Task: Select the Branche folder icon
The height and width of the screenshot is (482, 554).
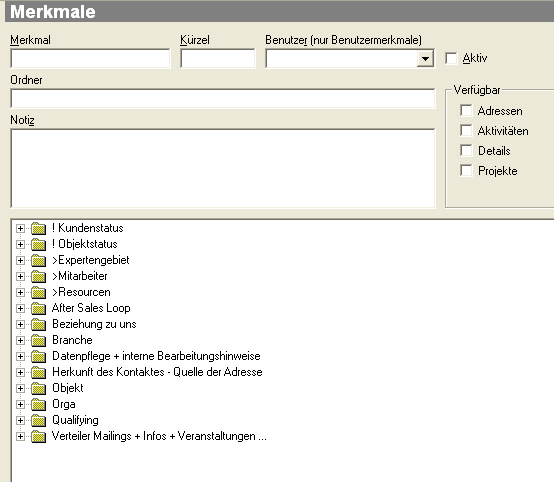Action: pos(39,340)
